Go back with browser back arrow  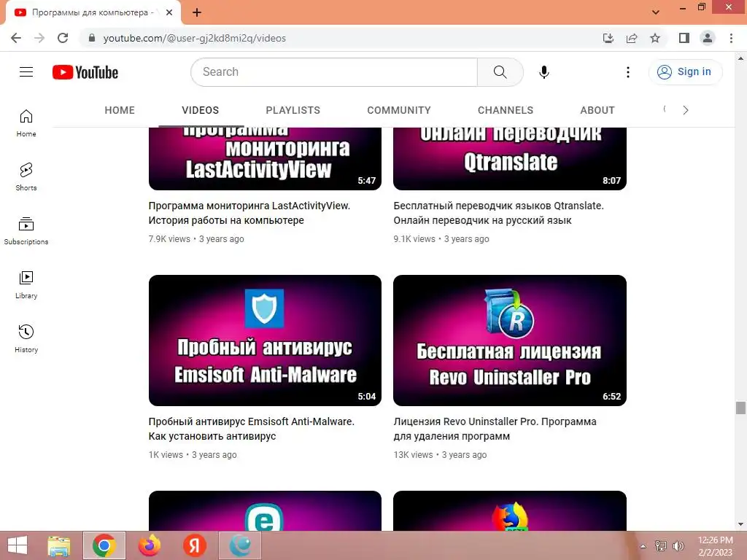pos(16,38)
